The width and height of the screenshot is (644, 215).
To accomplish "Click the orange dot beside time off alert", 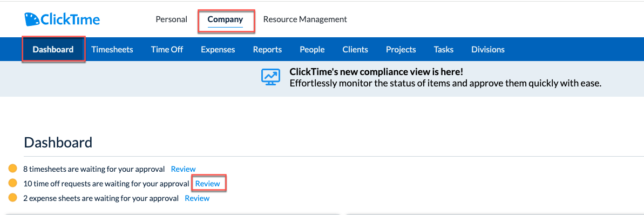I will coord(13,183).
